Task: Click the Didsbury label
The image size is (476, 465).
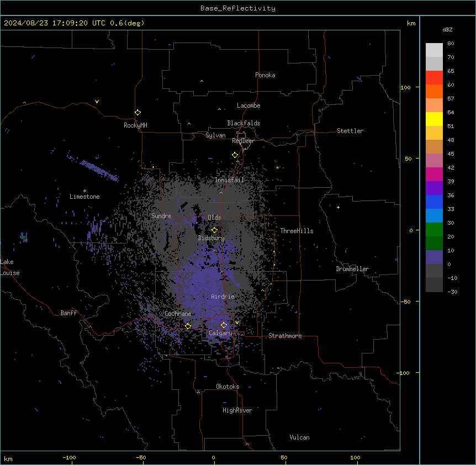Action: pos(211,238)
